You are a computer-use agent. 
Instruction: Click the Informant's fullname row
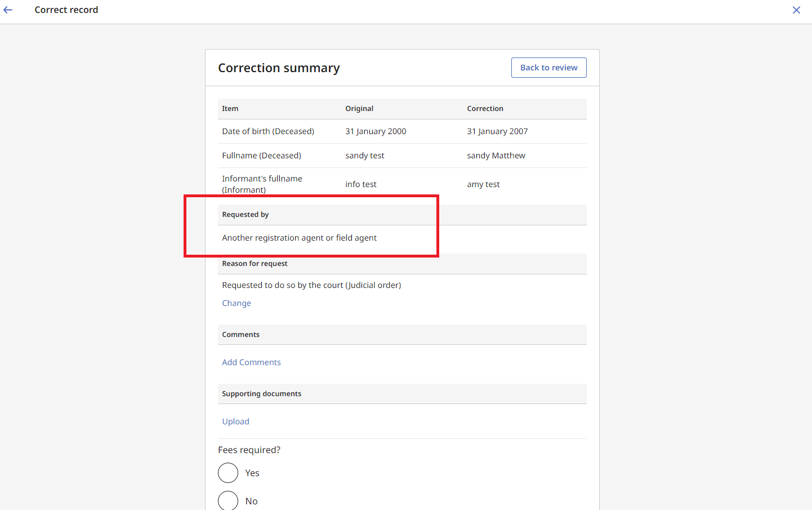click(262, 184)
